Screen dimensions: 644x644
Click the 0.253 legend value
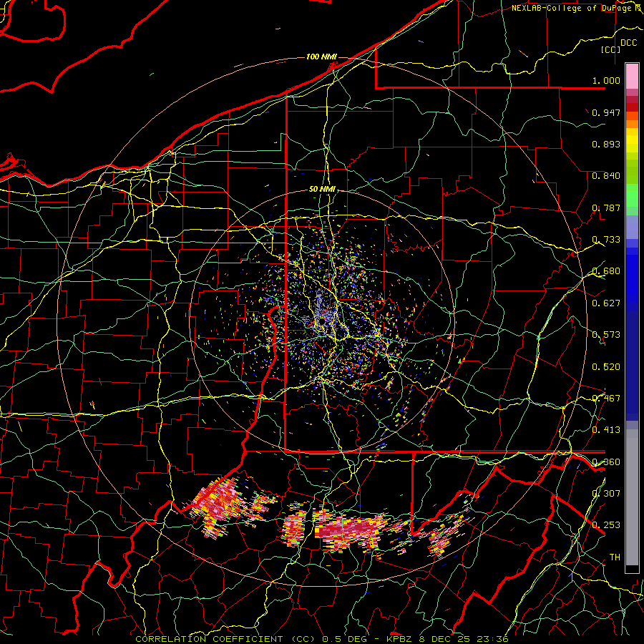606,525
